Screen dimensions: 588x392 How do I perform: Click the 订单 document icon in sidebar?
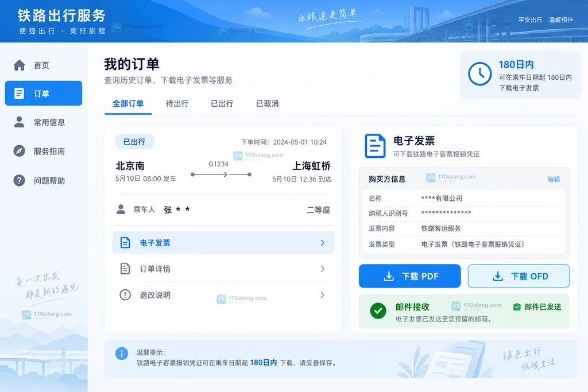19,94
